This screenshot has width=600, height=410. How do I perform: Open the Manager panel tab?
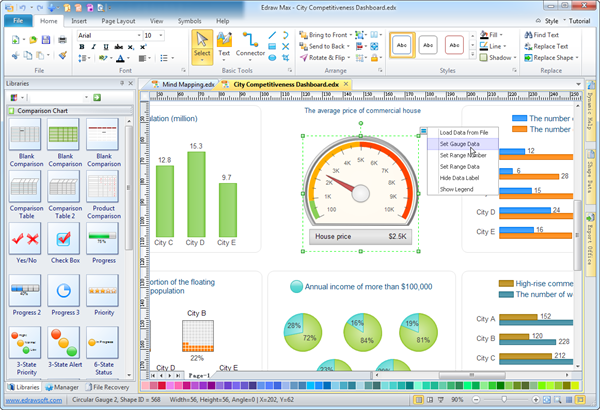[62, 387]
